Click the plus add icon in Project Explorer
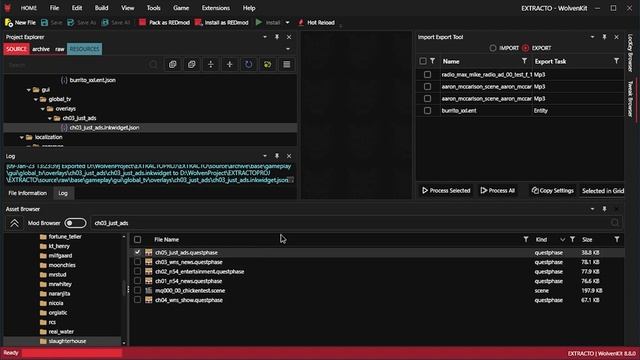 coord(230,64)
